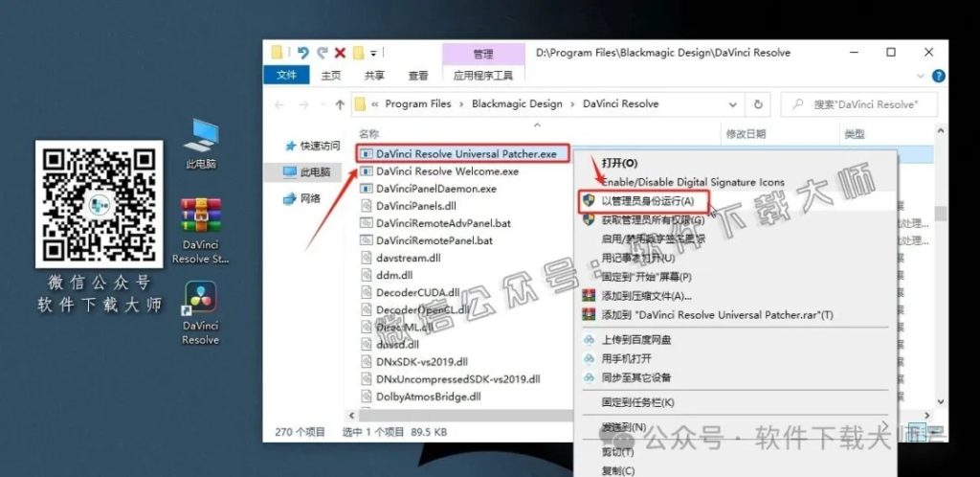Screen dimensions: 980x477
Task: Open Explorer help question mark icon
Action: pos(938,76)
